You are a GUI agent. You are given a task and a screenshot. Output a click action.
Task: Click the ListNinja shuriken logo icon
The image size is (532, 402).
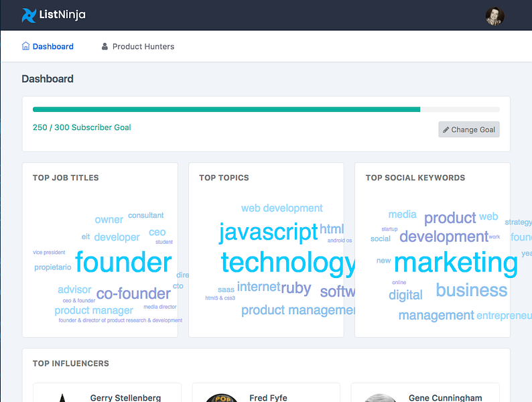pyautogui.click(x=29, y=15)
